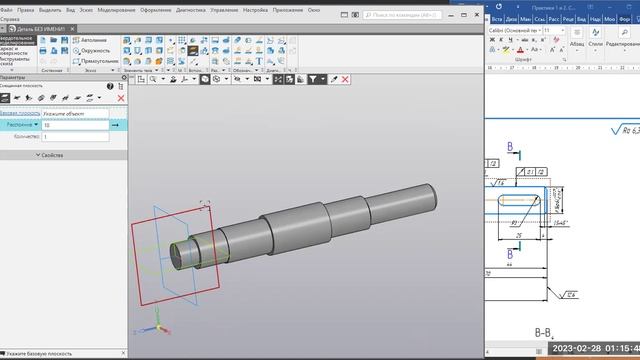Open the Справка help menu
This screenshot has width=640, height=360.
(x=10, y=19)
